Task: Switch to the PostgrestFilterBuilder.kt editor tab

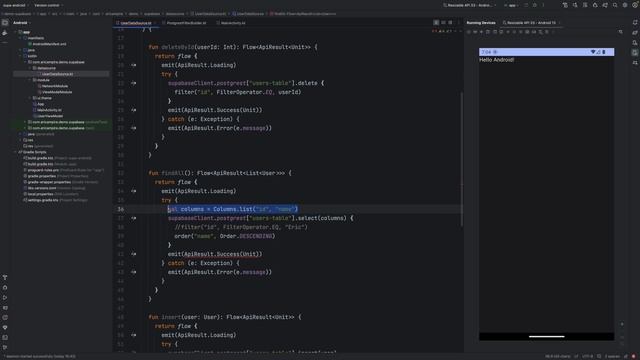Action: 186,23
